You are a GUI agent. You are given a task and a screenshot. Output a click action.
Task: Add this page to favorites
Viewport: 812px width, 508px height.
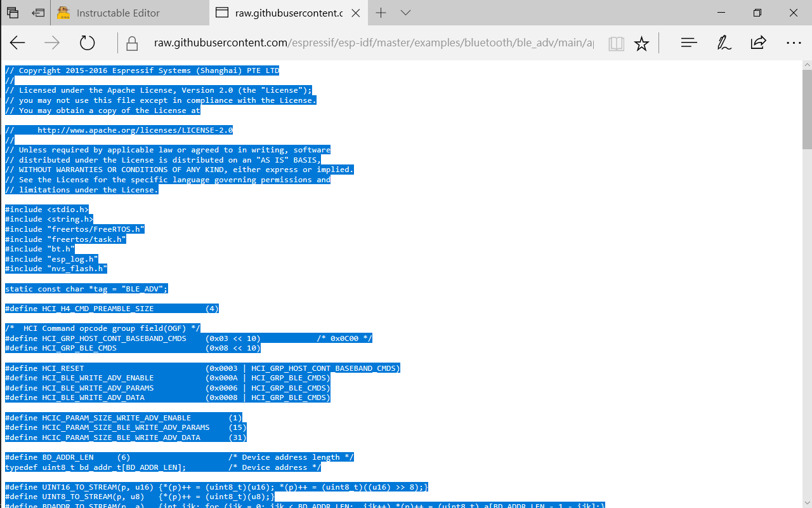641,43
